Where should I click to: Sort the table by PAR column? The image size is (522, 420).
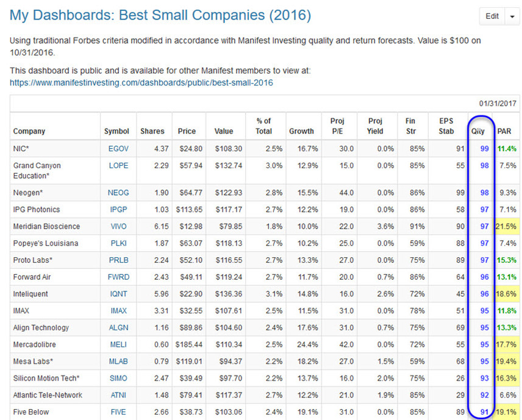click(505, 130)
